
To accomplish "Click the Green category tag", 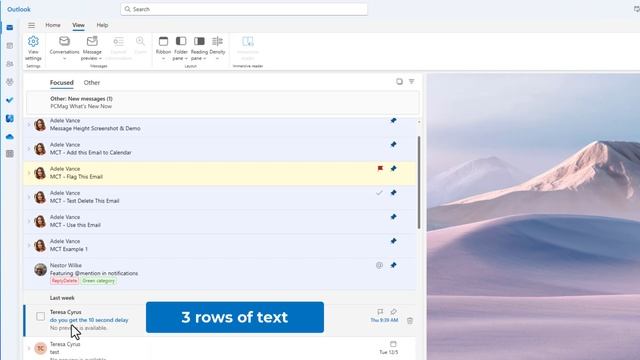I will [98, 281].
